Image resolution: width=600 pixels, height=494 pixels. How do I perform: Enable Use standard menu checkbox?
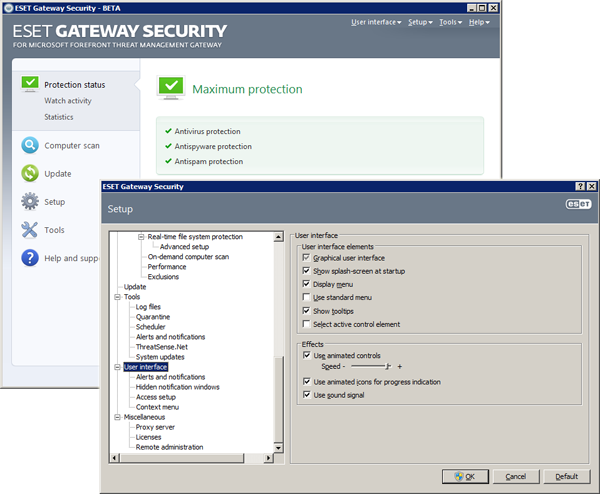(306, 297)
